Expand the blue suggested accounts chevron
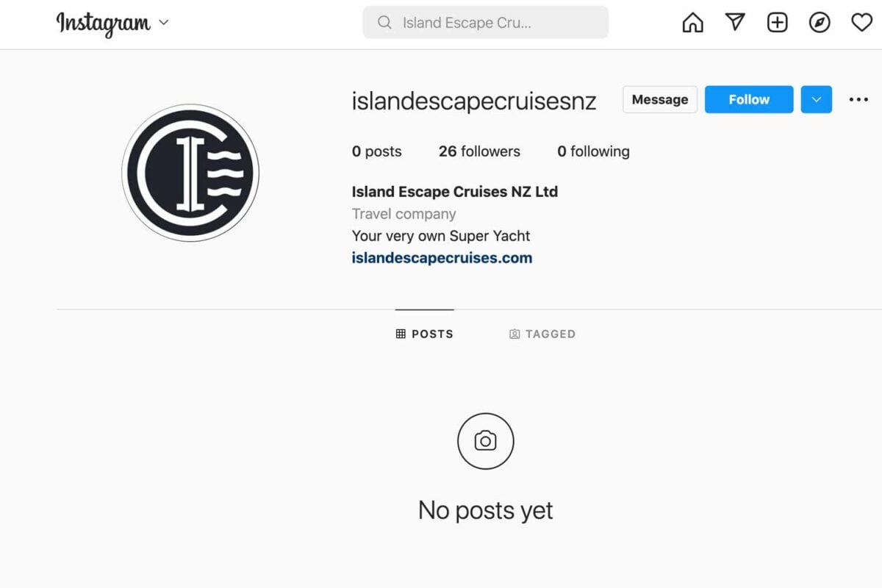The height and width of the screenshot is (588, 882). [x=817, y=100]
